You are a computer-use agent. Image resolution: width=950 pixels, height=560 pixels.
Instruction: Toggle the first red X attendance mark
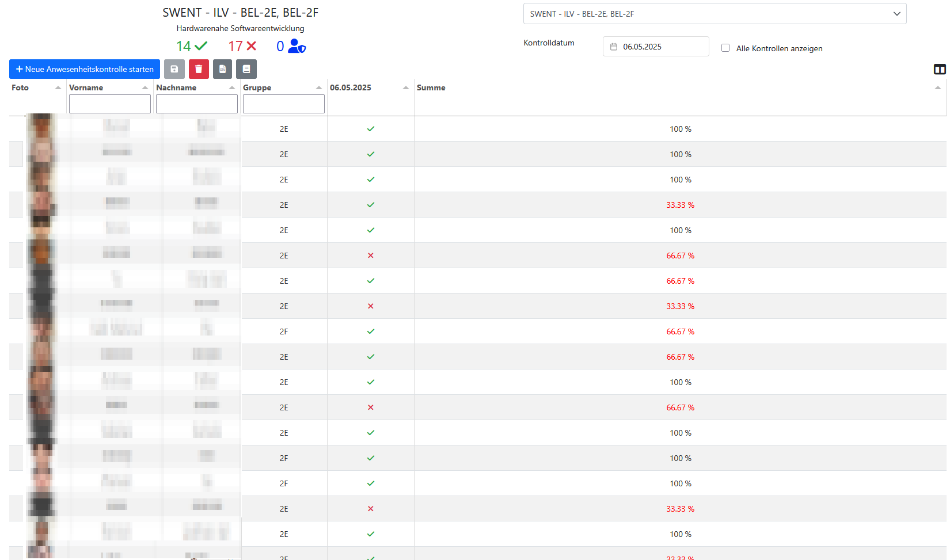(371, 256)
